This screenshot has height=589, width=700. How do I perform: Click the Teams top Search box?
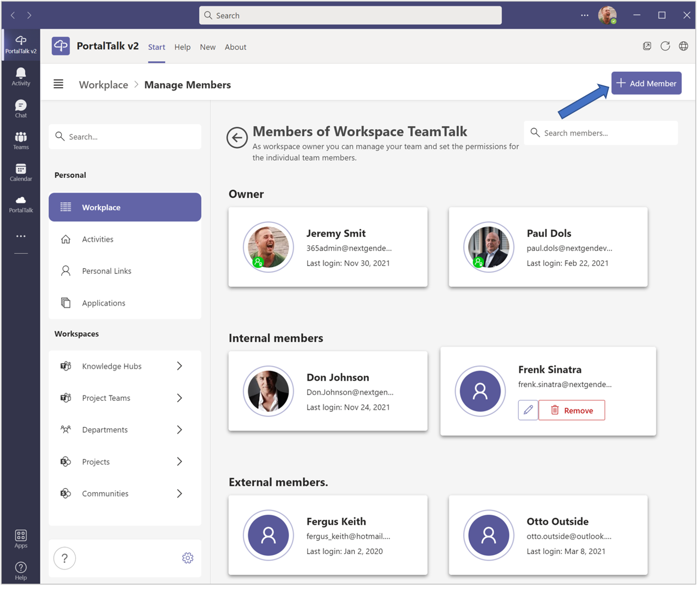point(350,16)
